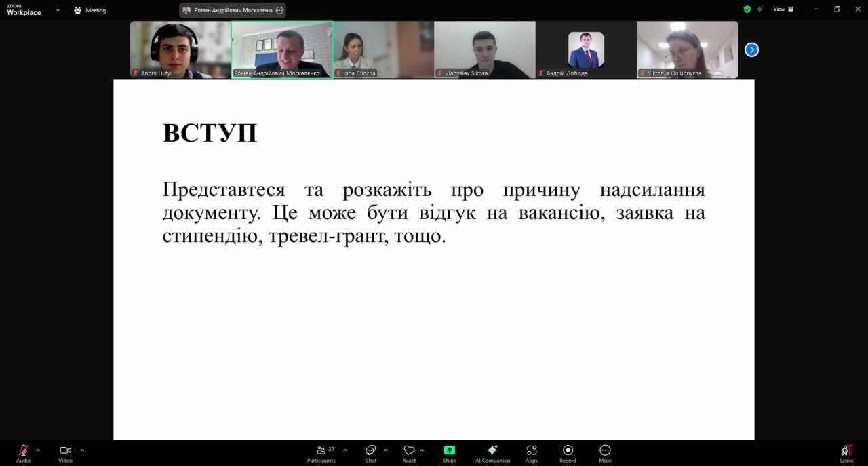Start camera with the Video button

click(65, 453)
